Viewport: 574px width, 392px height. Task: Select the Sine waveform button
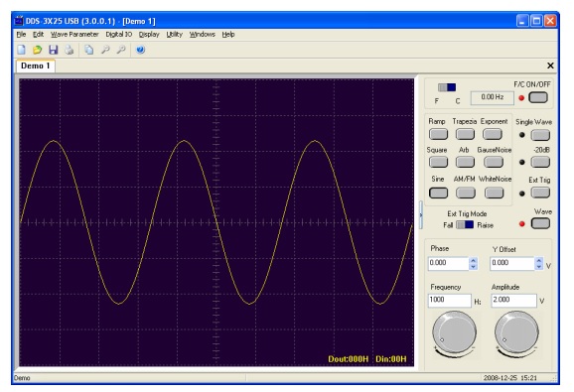click(x=438, y=193)
